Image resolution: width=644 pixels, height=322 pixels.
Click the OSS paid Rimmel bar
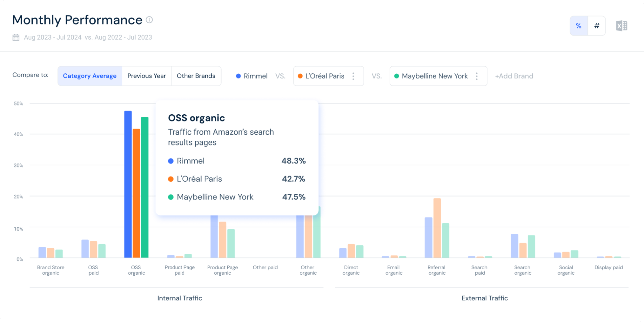click(85, 249)
